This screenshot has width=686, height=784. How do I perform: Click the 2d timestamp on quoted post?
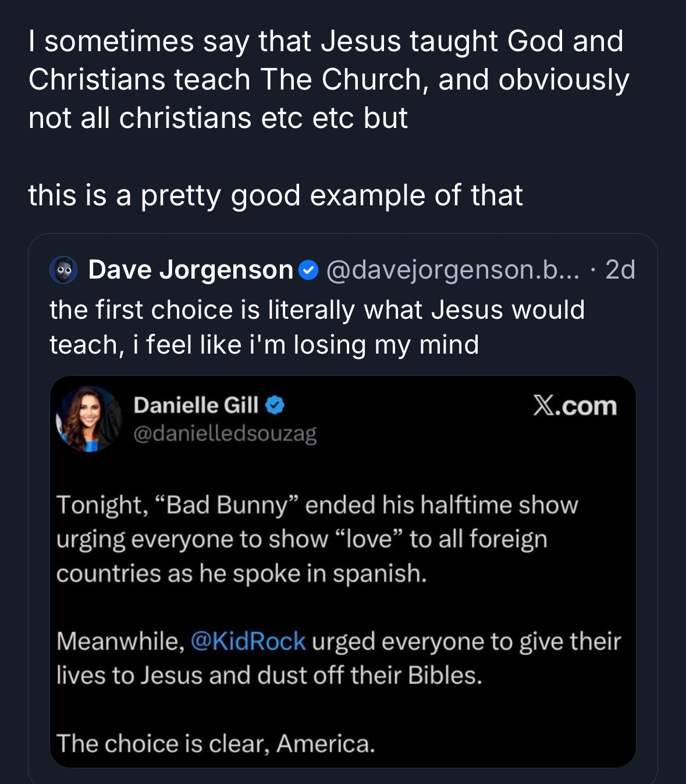click(x=620, y=270)
